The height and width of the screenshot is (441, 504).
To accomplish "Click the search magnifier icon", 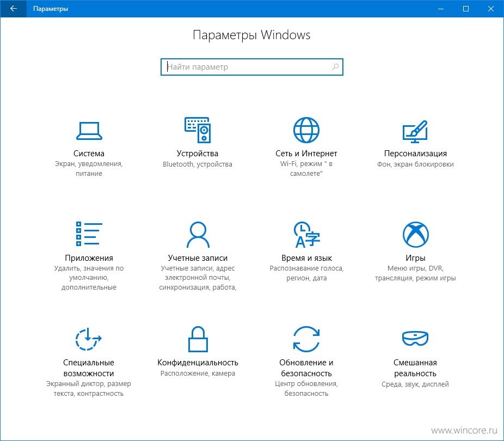I will [x=335, y=67].
